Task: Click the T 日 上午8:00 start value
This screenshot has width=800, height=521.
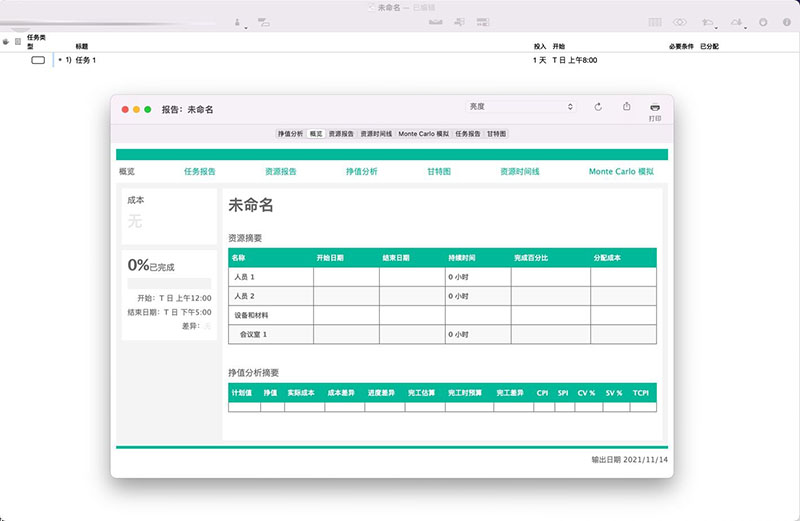Action: point(574,60)
